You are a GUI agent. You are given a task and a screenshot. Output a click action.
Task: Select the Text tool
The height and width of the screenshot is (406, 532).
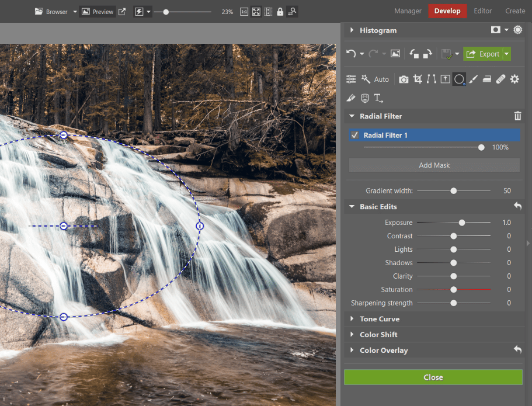pos(378,99)
